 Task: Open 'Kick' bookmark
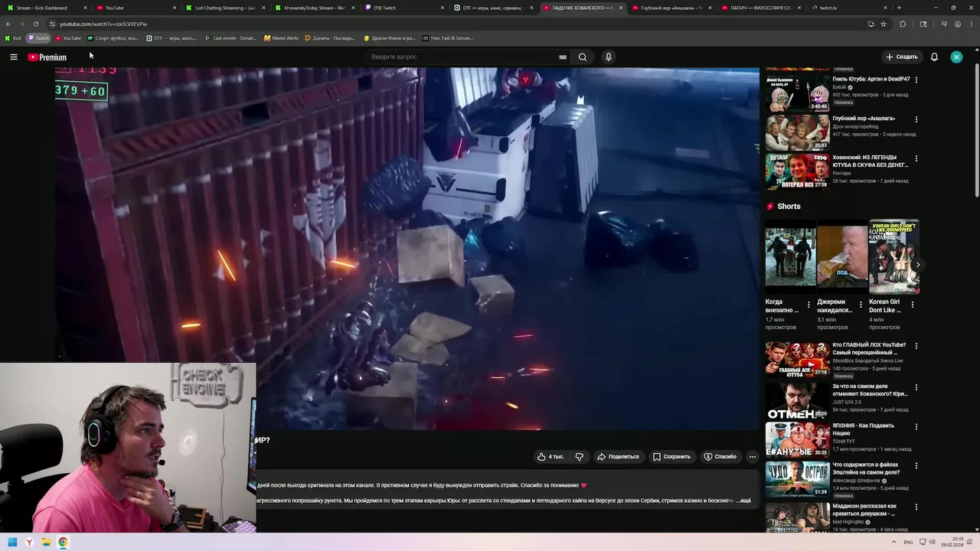pyautogui.click(x=13, y=38)
